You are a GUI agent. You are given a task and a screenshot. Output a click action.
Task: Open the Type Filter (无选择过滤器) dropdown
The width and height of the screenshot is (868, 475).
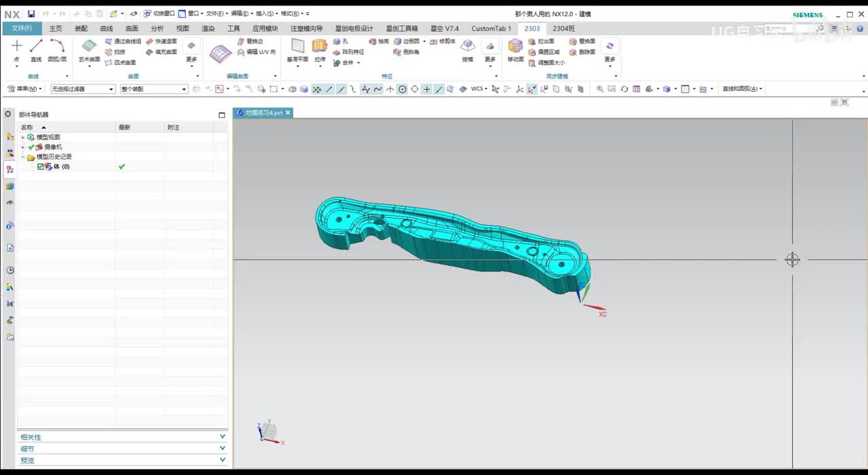[83, 89]
